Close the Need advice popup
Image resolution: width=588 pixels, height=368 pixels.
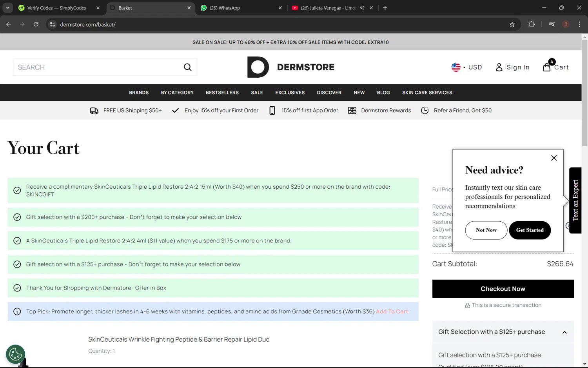click(x=554, y=158)
